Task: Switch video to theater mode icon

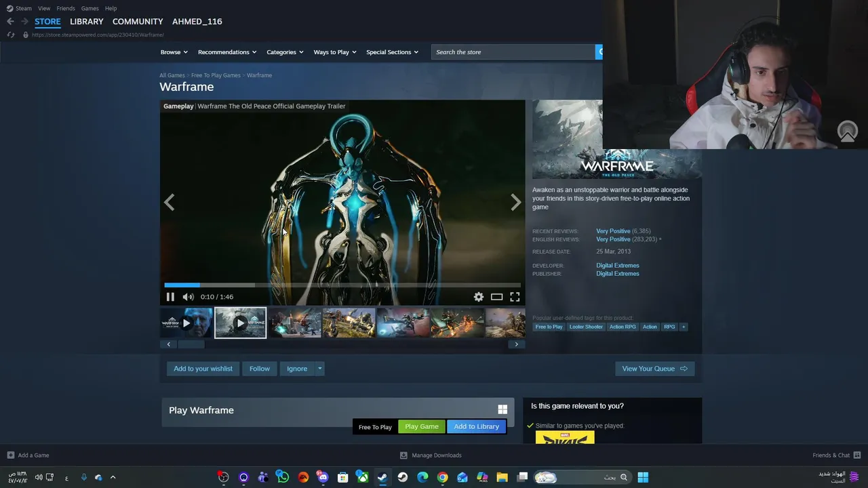Action: pyautogui.click(x=497, y=297)
